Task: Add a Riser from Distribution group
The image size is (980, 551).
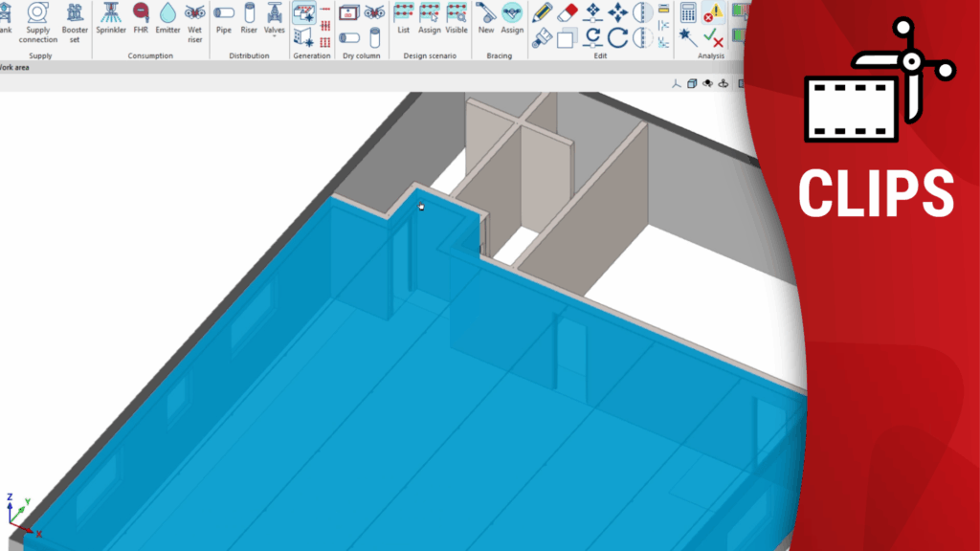Action: point(250,18)
